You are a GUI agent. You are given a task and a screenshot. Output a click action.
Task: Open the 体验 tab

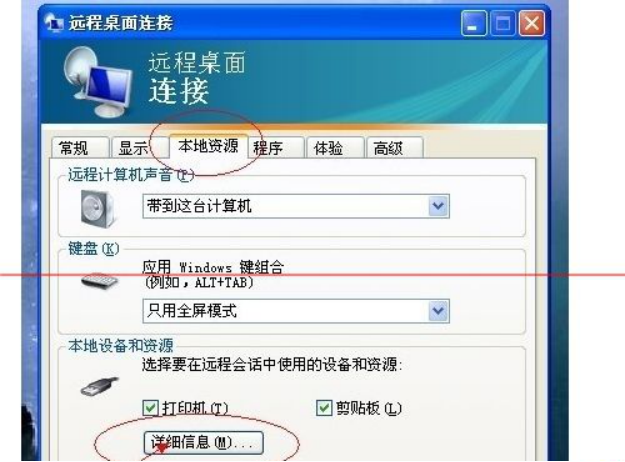click(x=335, y=148)
